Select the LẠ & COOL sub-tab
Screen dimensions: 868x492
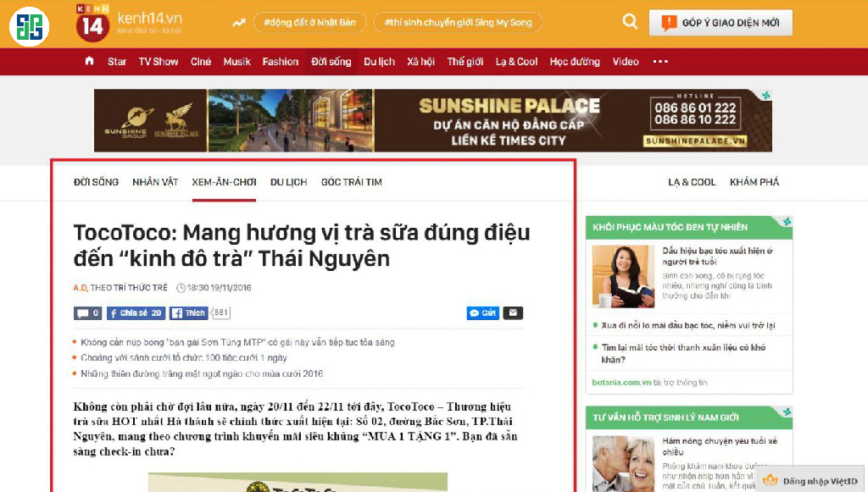[x=692, y=182]
